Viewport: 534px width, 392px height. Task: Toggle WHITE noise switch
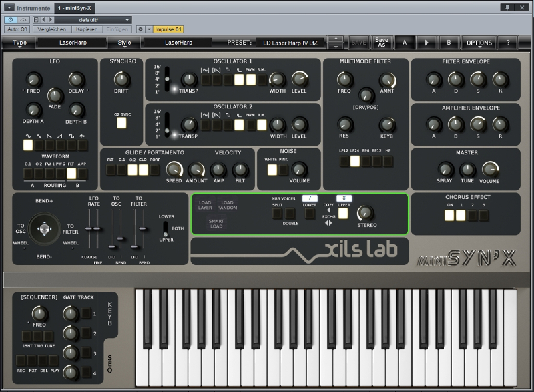pyautogui.click(x=272, y=170)
